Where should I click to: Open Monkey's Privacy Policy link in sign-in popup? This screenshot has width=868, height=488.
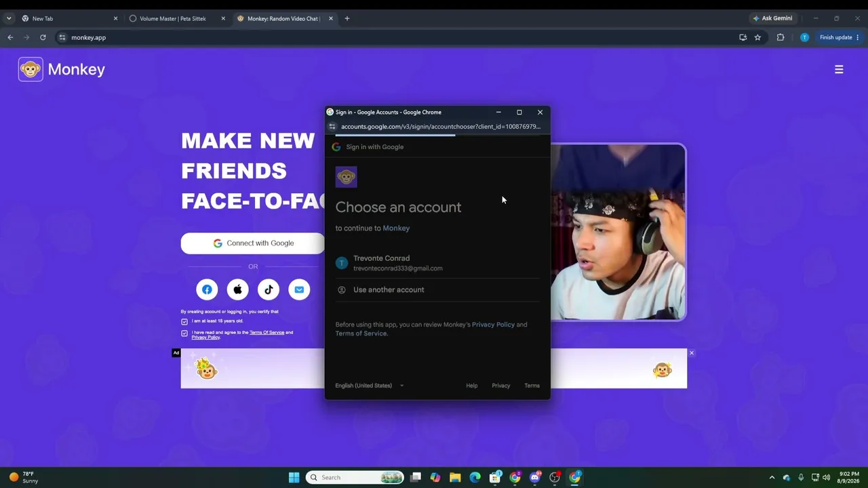tap(493, 325)
